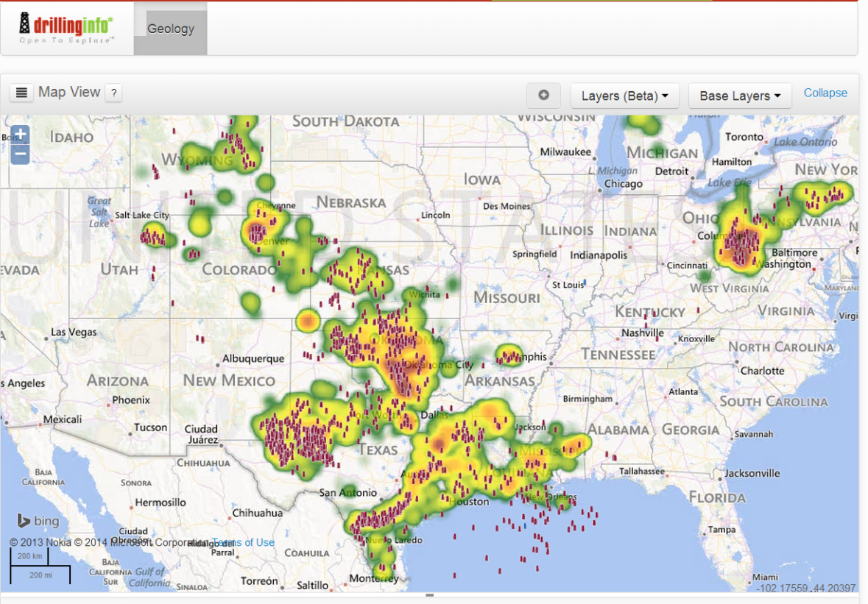Switch to the Geology tab

(x=170, y=29)
